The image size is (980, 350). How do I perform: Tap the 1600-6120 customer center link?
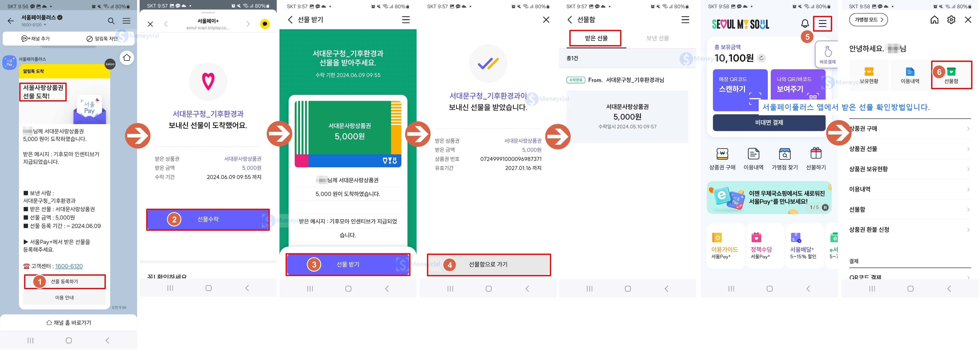(x=69, y=266)
